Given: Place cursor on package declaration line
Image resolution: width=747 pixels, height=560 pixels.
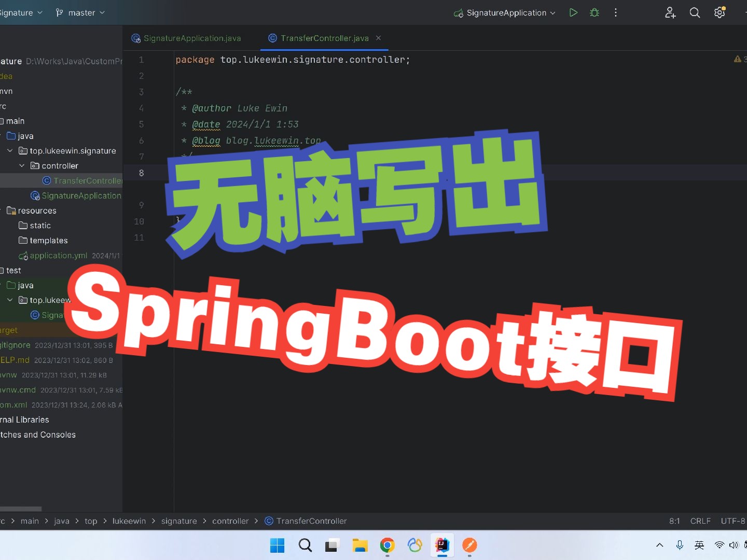Looking at the screenshot, I should click(x=293, y=60).
